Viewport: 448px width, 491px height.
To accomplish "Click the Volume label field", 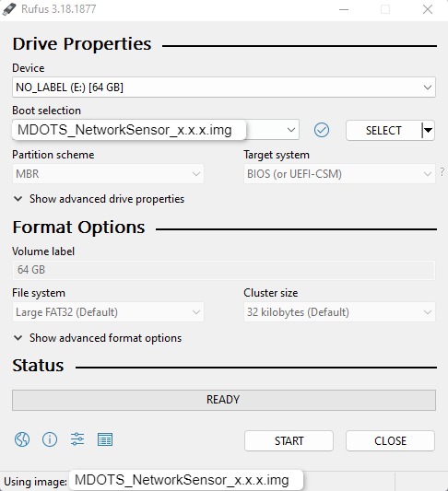I will click(224, 270).
